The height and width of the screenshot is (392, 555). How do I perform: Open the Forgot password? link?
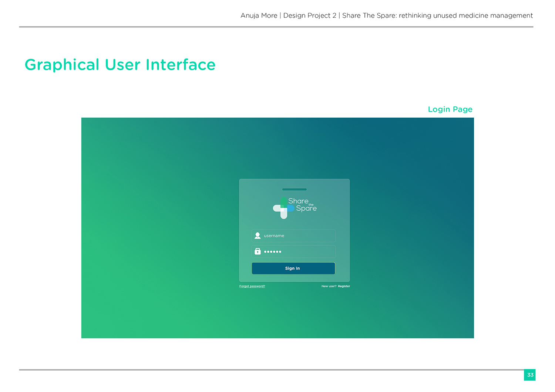252,286
